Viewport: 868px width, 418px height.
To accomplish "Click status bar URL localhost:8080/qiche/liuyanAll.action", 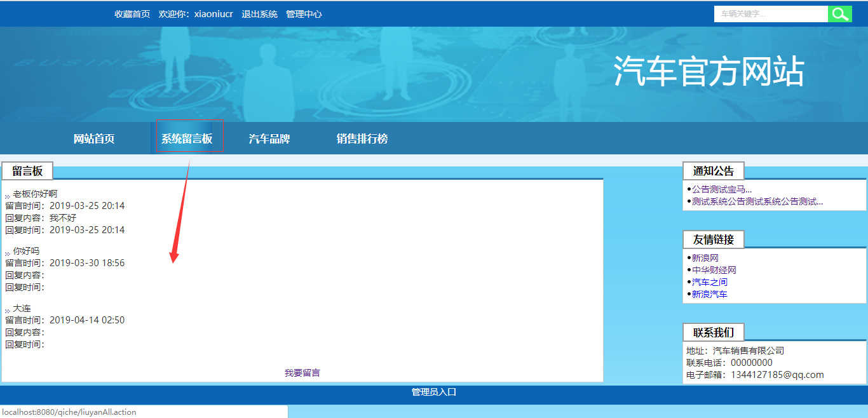I will 69,412.
